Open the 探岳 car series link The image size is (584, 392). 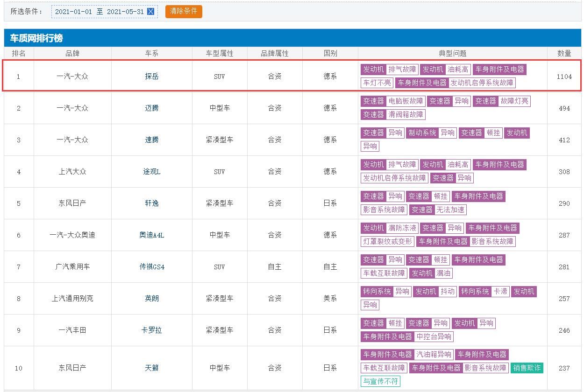152,77
